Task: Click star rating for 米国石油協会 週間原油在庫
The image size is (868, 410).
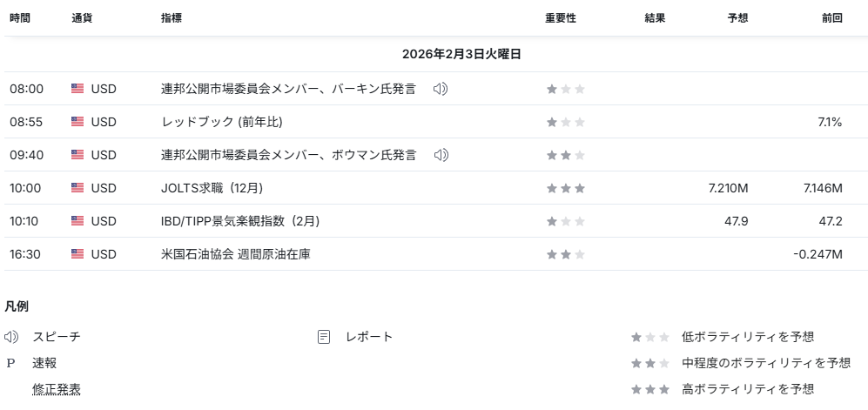Action: (x=565, y=254)
